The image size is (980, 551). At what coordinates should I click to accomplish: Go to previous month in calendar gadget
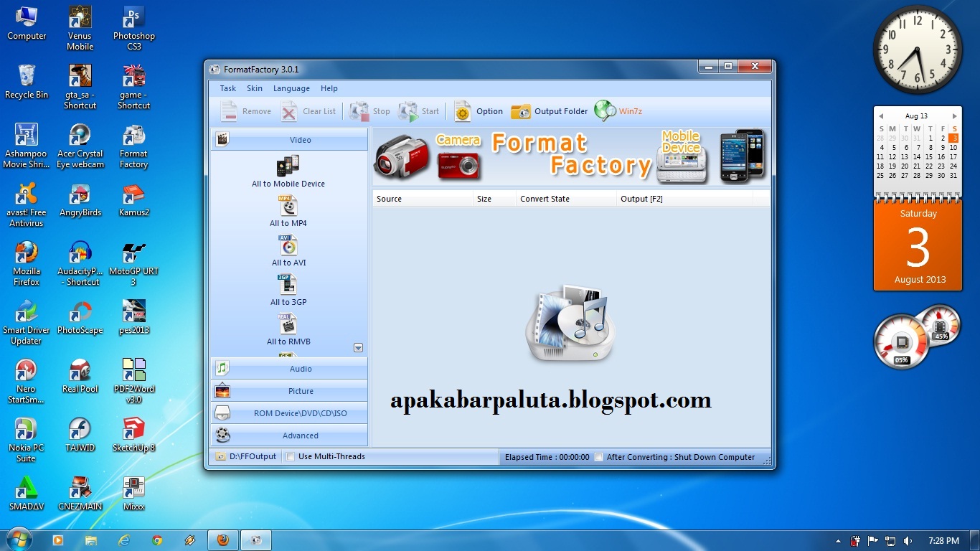pyautogui.click(x=881, y=116)
